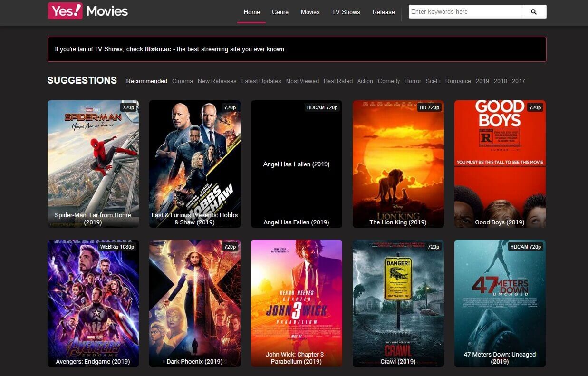Screen dimensions: 588x376
Task: Click the HDCAM 720p badge on Angel Has Fallen
Action: (x=322, y=107)
